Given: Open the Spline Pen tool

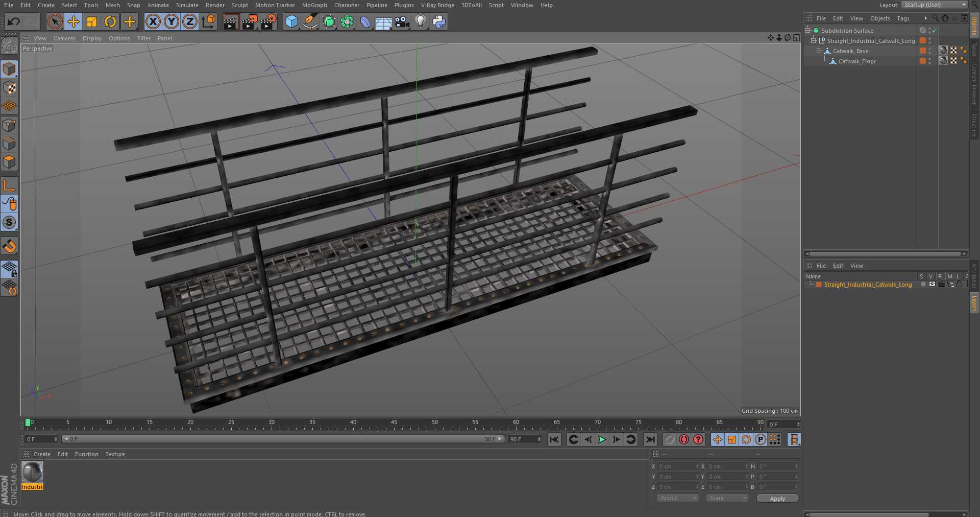Looking at the screenshot, I should (310, 21).
